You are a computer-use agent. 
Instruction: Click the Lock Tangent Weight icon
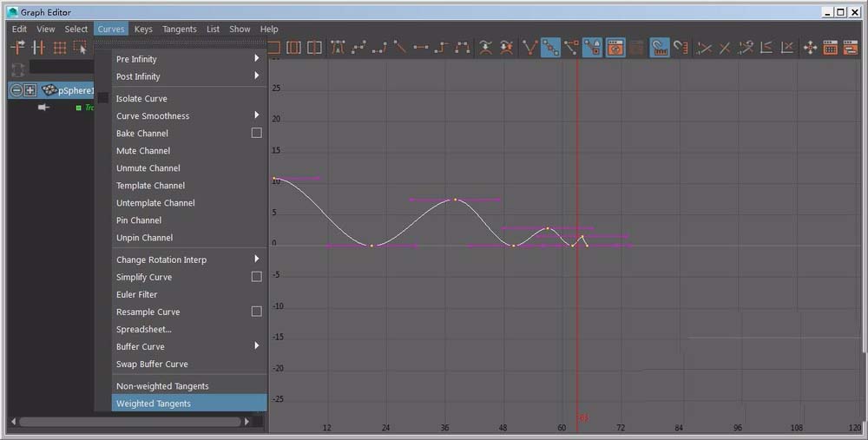[592, 48]
